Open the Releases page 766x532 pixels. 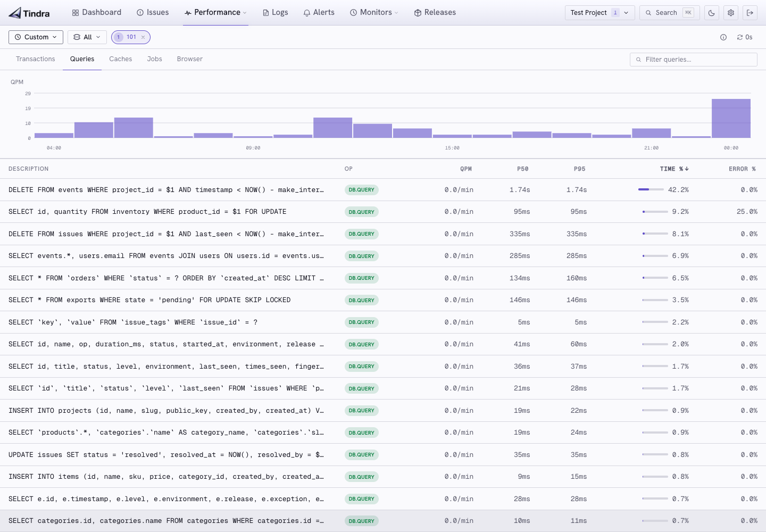435,12
